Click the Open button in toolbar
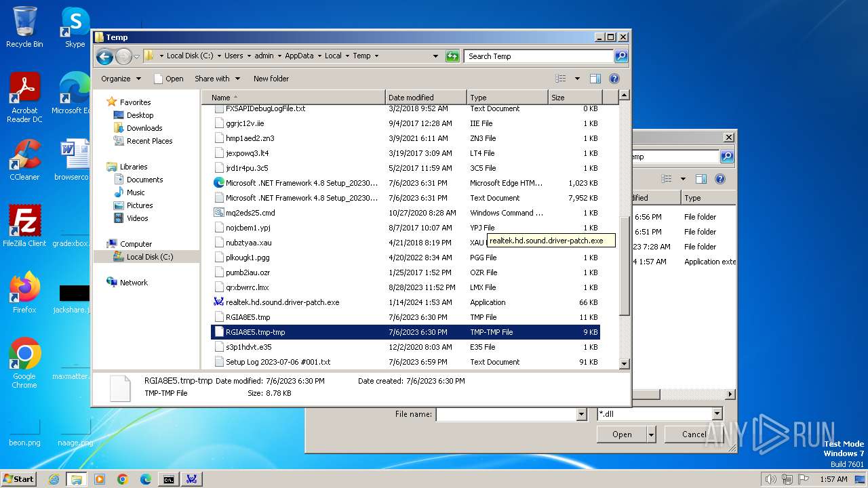 (169, 79)
